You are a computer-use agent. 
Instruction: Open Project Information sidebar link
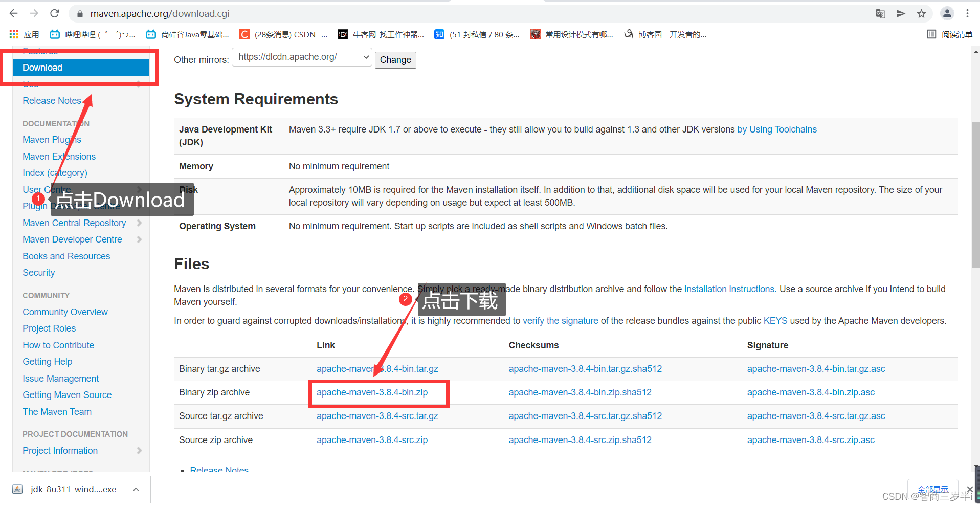[x=60, y=451]
